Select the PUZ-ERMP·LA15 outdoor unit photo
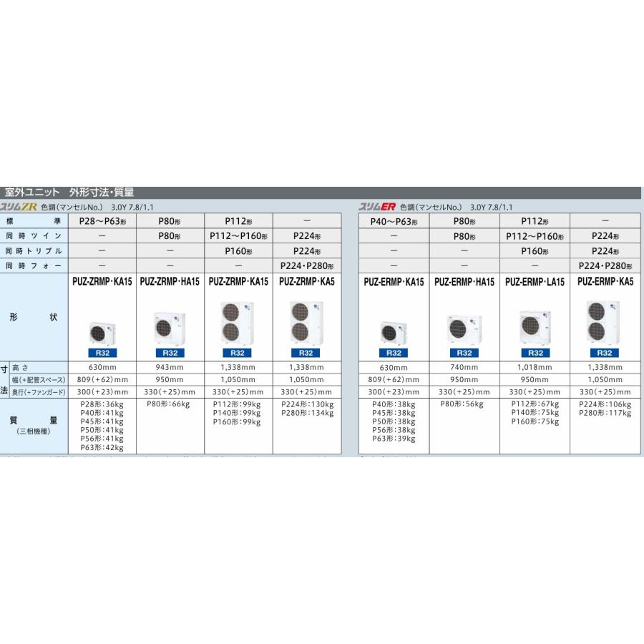 tap(535, 327)
